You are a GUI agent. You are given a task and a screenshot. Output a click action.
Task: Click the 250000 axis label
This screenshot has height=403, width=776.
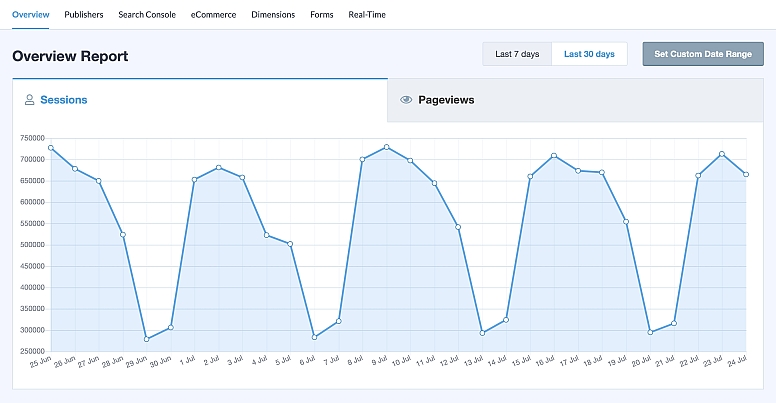tap(32, 352)
